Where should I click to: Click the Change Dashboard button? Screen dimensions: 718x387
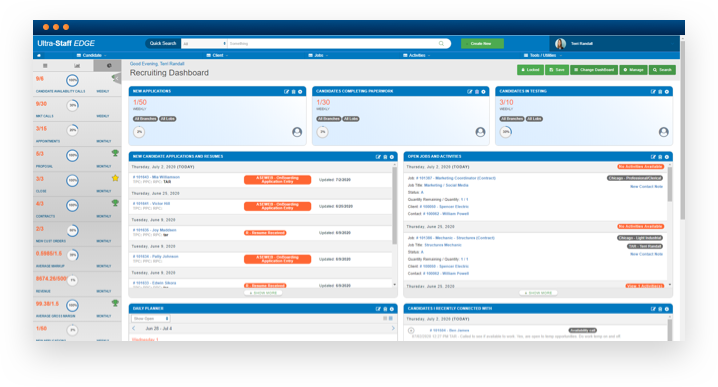594,70
